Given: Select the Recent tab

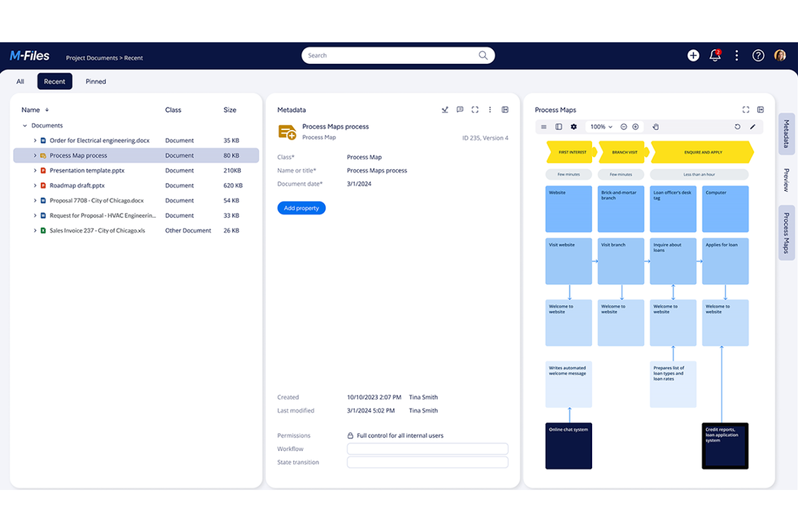Looking at the screenshot, I should 54,81.
